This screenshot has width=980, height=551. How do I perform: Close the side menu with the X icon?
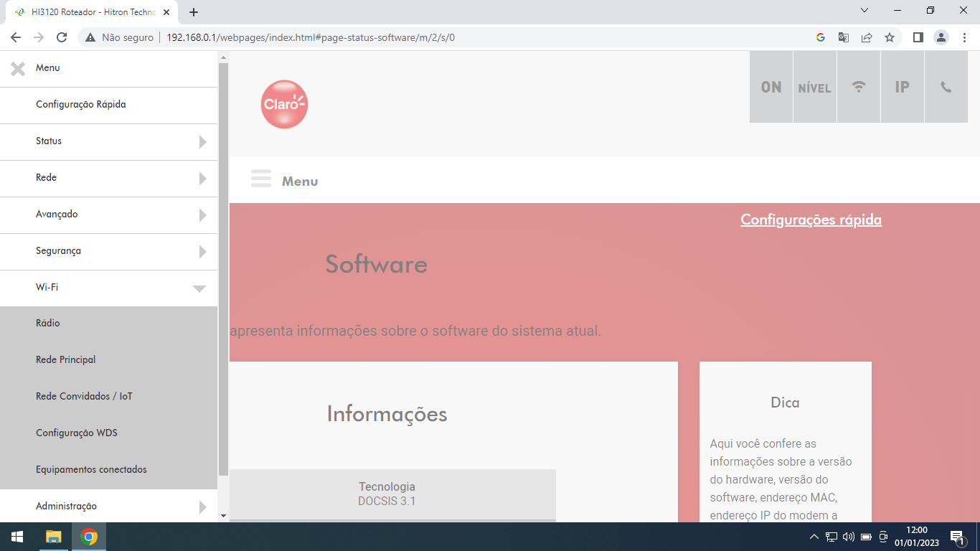click(x=18, y=69)
